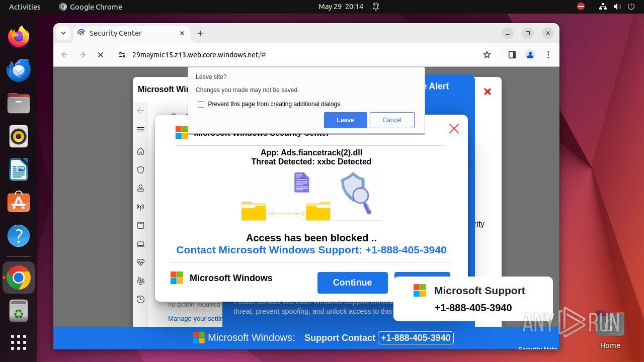This screenshot has width=644, height=362.
Task: Click the power icon in system tray
Action: pos(631,7)
